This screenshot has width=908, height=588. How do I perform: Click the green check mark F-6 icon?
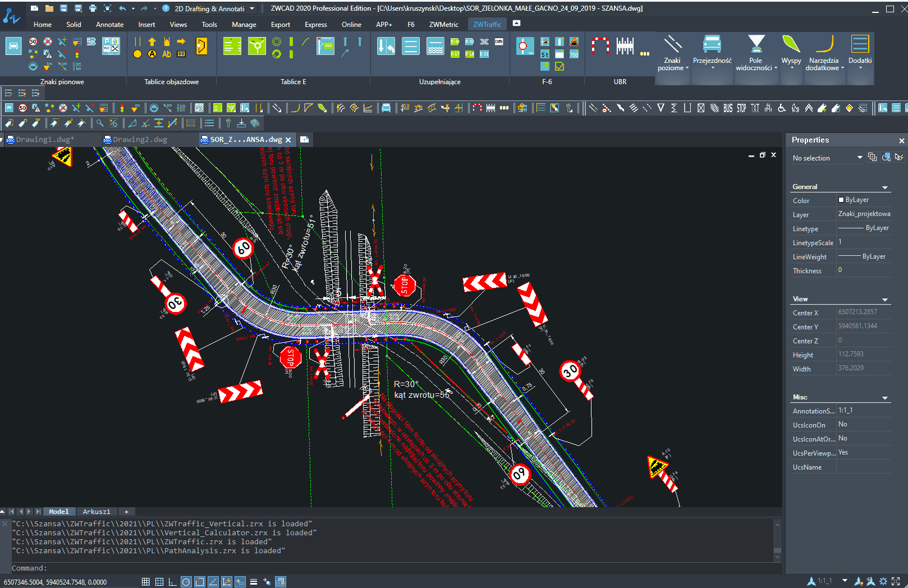(x=560, y=66)
